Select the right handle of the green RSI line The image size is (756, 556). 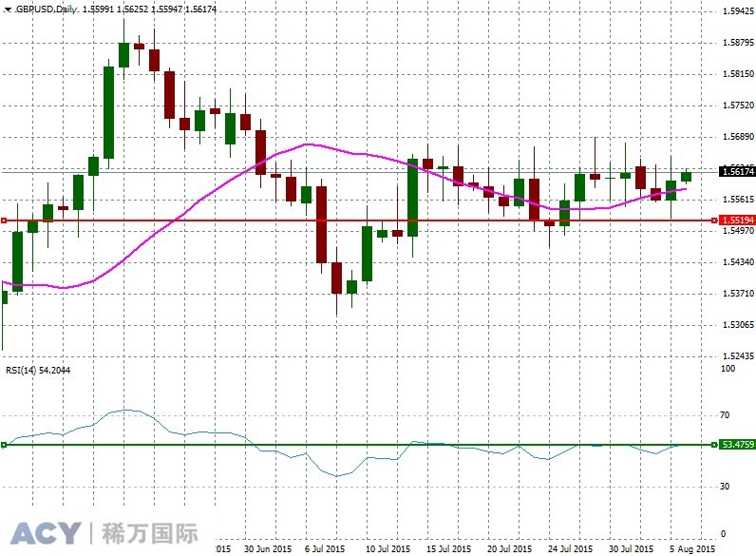[714, 445]
